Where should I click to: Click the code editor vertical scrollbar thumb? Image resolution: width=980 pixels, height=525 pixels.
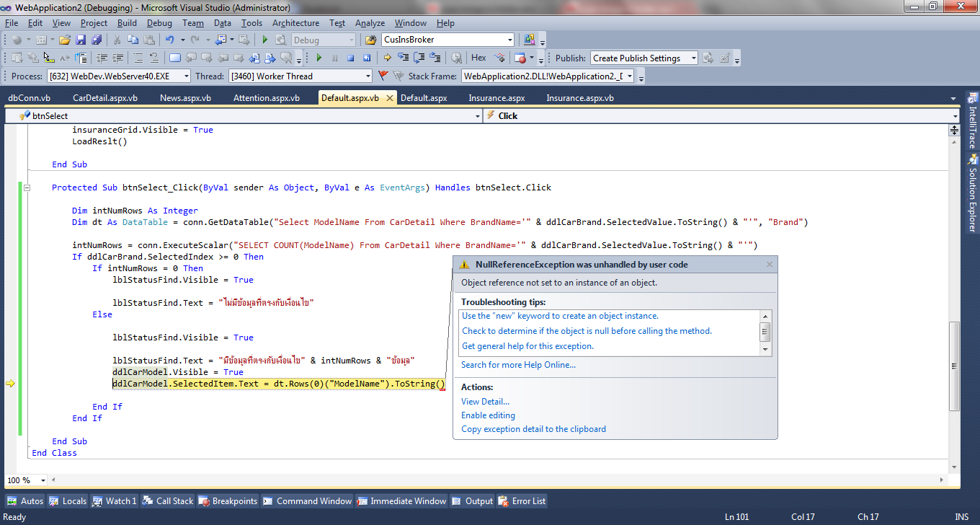click(954, 366)
